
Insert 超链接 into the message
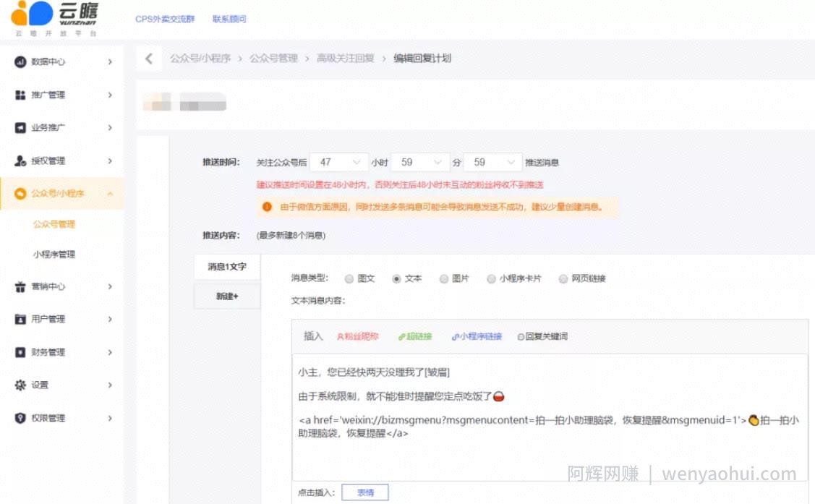click(415, 336)
